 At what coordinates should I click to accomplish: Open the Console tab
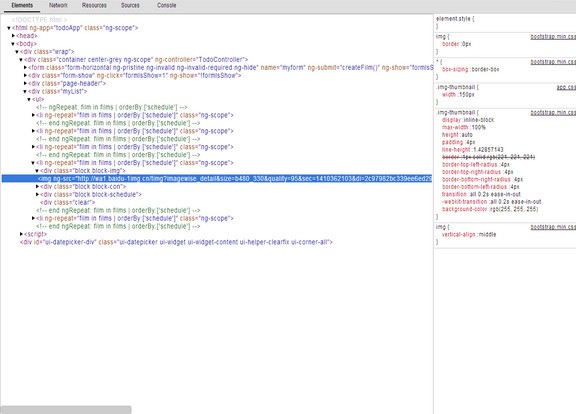(x=166, y=6)
